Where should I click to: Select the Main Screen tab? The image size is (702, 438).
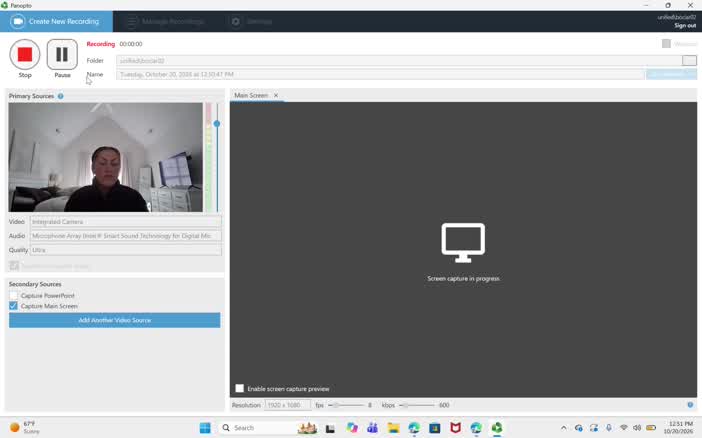pos(251,95)
